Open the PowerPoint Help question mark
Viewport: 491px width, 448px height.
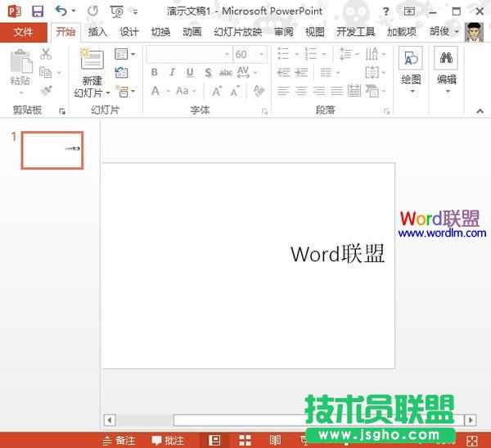(x=385, y=11)
